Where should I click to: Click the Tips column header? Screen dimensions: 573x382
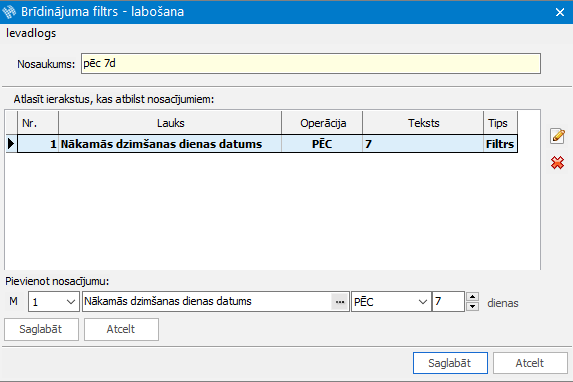[500, 123]
